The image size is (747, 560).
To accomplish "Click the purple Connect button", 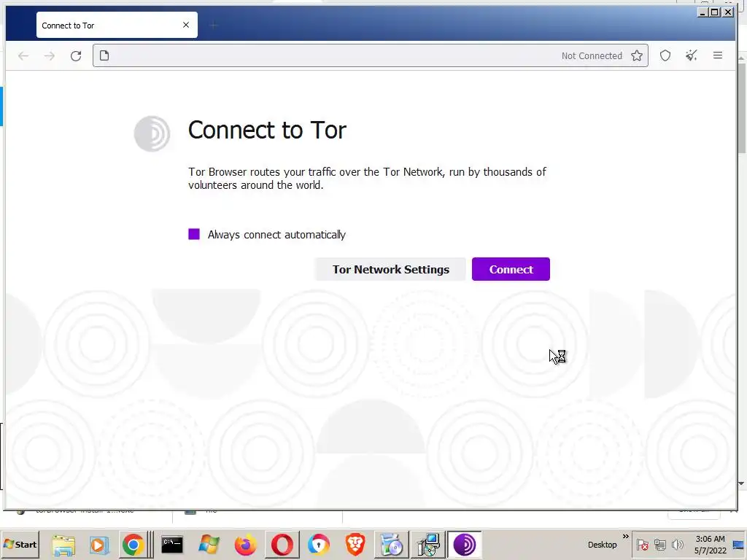I will (511, 269).
